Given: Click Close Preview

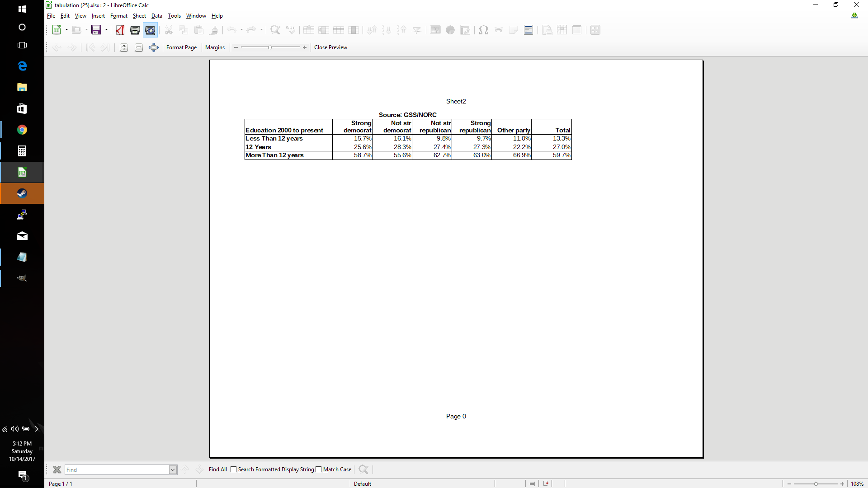Looking at the screenshot, I should (330, 47).
